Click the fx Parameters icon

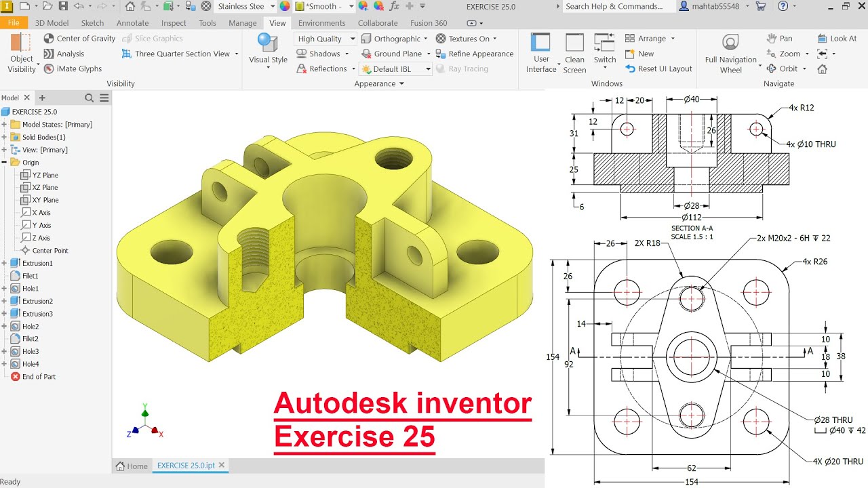(394, 6)
